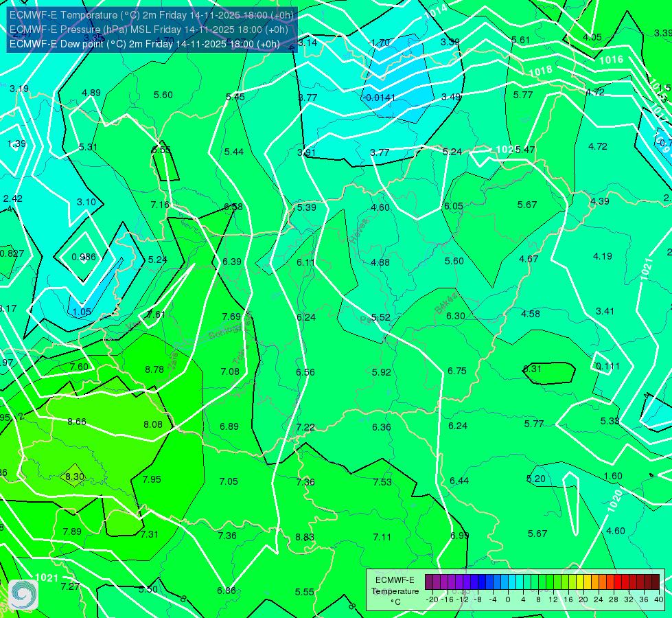Screen dimensions: 672x618
Task: Click the 7.53 temperature value
Action: click(x=382, y=482)
